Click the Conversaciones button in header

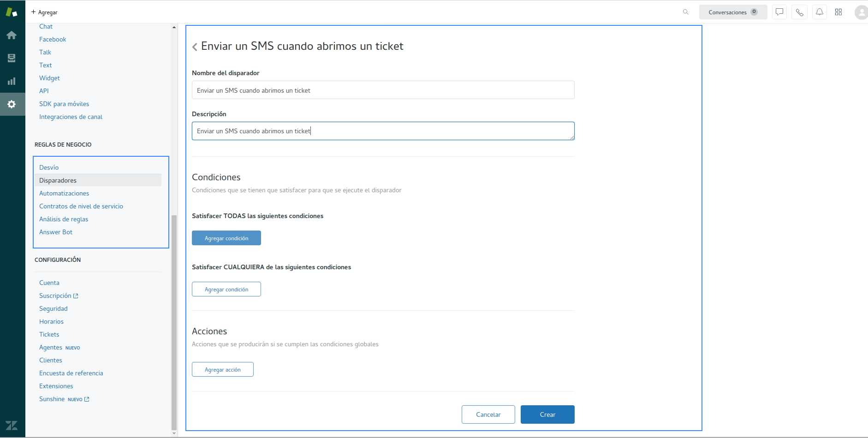point(733,12)
